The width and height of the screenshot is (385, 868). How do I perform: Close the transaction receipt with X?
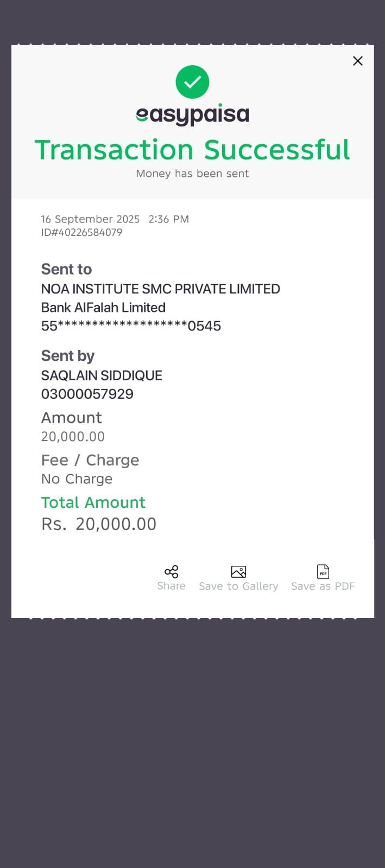coord(357,61)
